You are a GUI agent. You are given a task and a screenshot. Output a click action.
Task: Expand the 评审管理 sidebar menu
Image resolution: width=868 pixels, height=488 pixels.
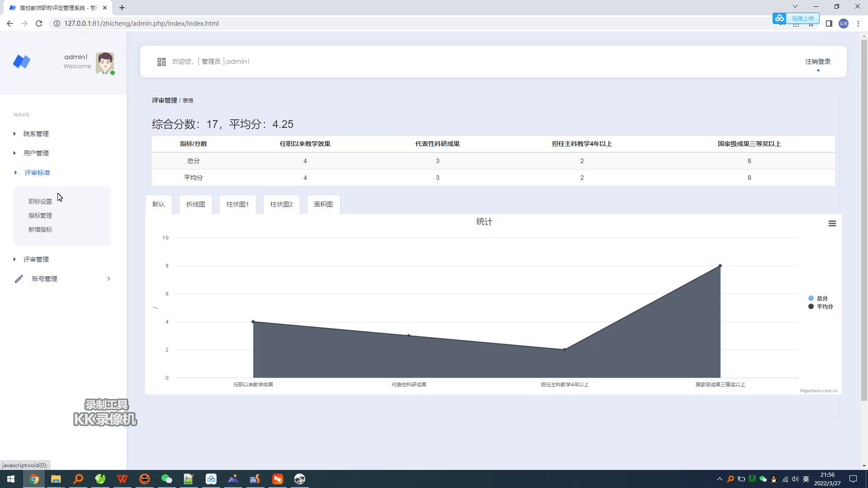pos(36,259)
